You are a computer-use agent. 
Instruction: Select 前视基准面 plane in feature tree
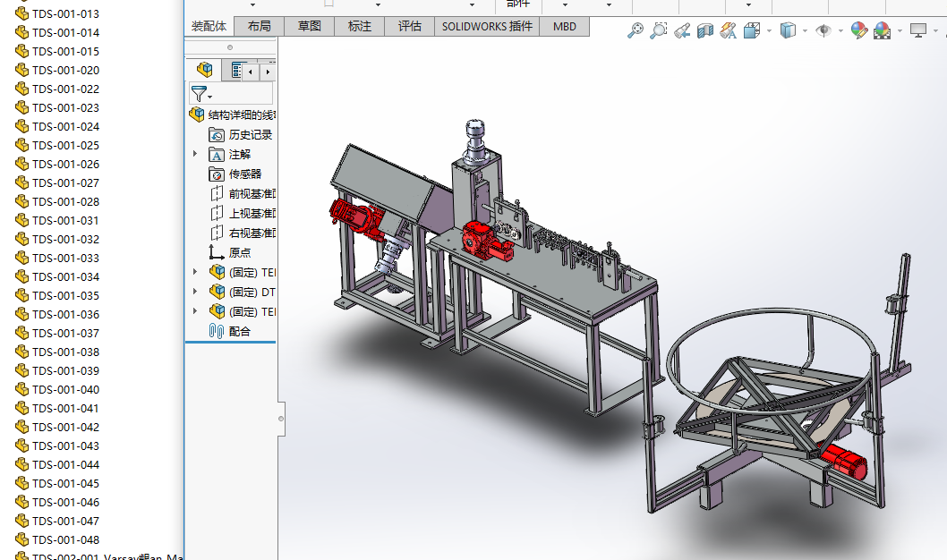[252, 193]
